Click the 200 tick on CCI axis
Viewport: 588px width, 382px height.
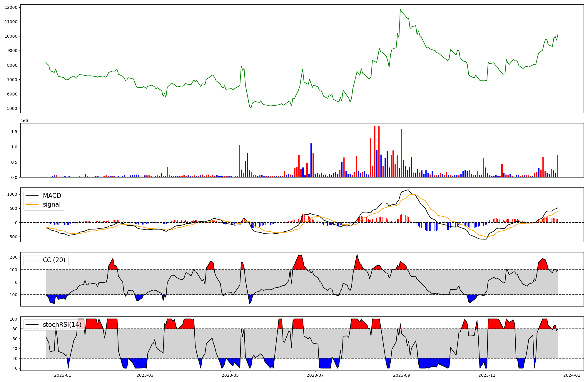pyautogui.click(x=14, y=257)
